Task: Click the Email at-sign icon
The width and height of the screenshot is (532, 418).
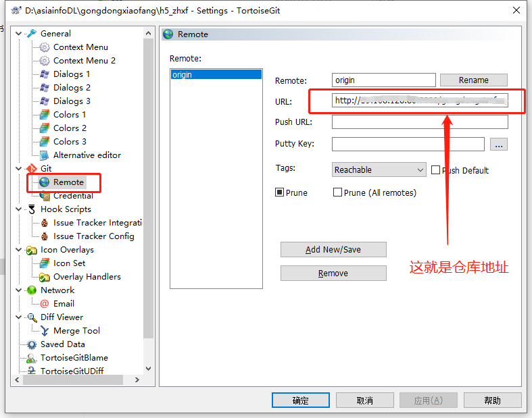Action: pyautogui.click(x=45, y=304)
